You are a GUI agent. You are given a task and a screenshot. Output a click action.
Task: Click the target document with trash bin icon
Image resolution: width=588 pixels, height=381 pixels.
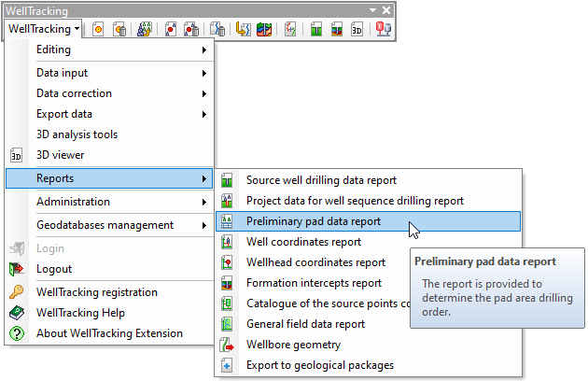[x=119, y=29]
